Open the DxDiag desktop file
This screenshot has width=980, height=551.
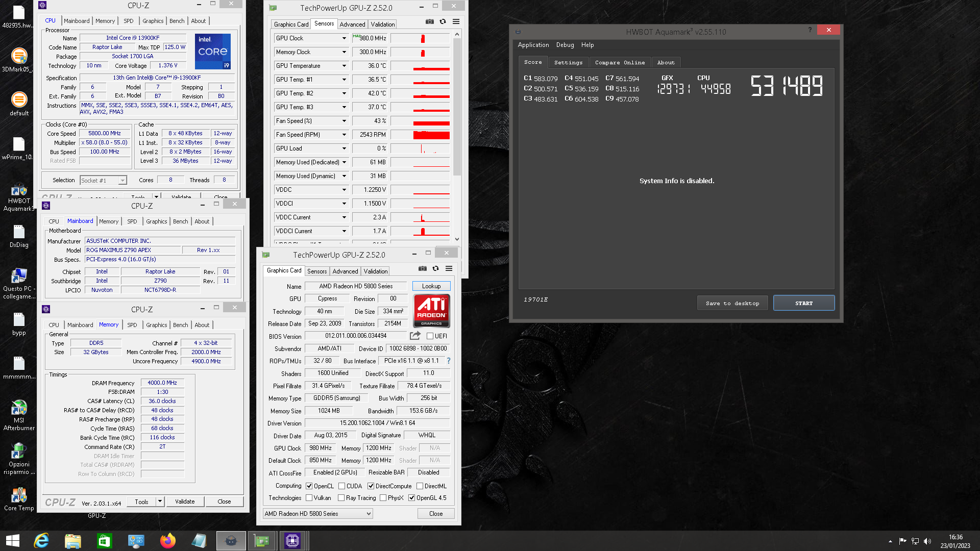19,236
